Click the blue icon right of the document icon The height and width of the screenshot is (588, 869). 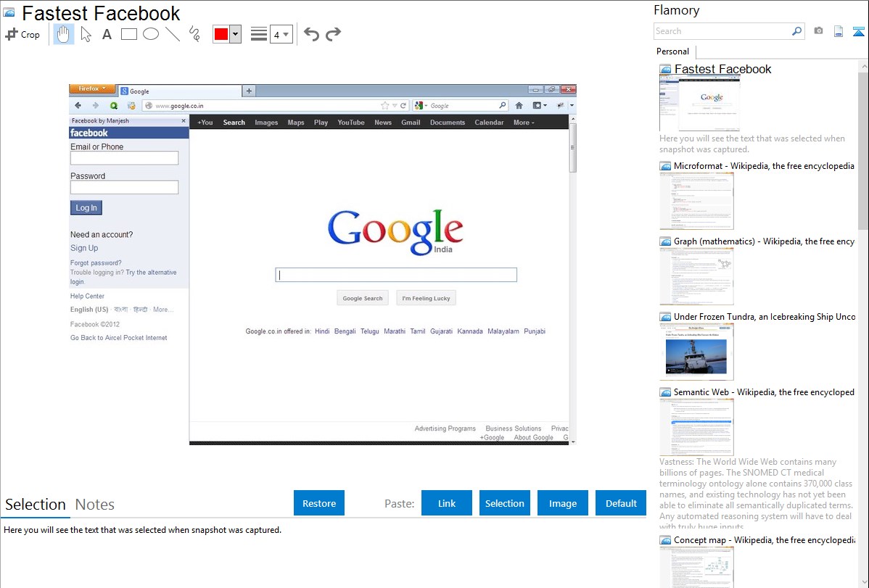[858, 31]
